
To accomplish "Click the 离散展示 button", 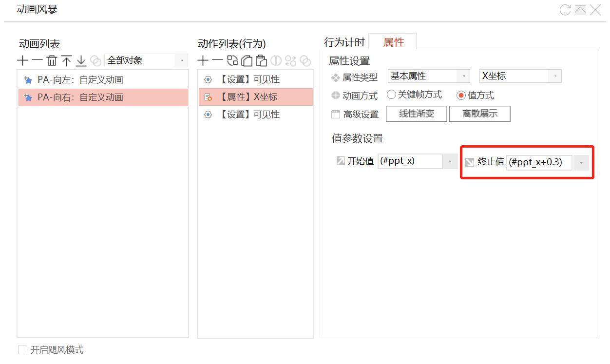I will tap(479, 114).
